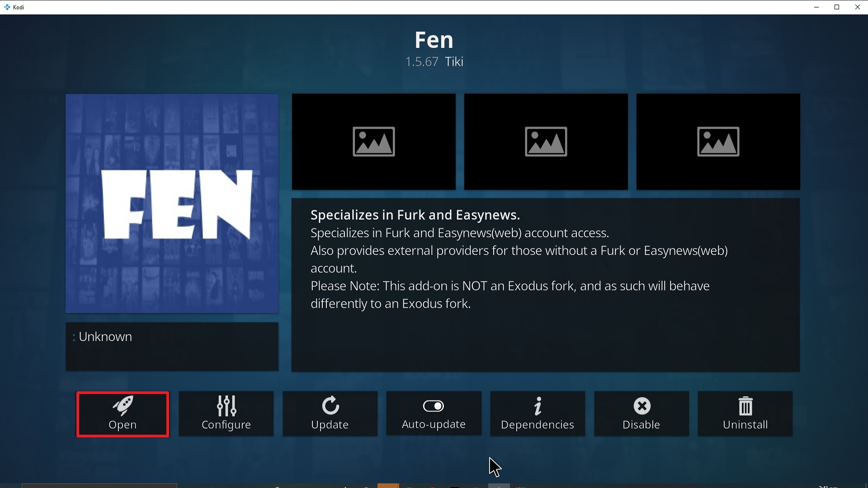868x488 pixels.
Task: Disable the Fen add-on
Action: 642,414
